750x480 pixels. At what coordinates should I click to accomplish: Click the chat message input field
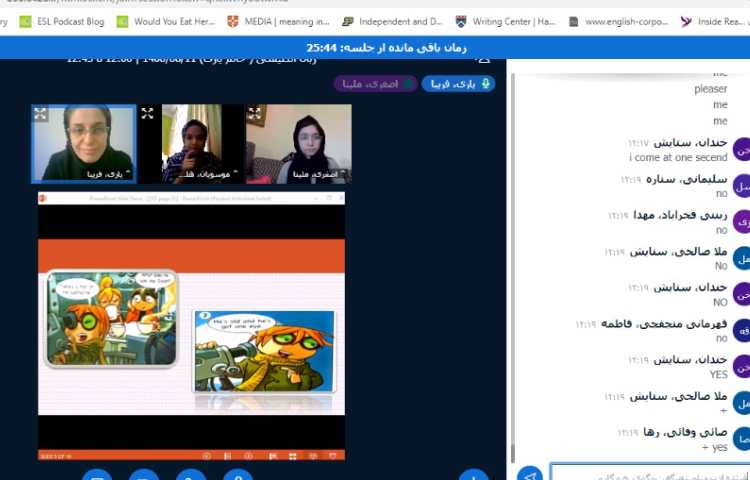point(650,474)
